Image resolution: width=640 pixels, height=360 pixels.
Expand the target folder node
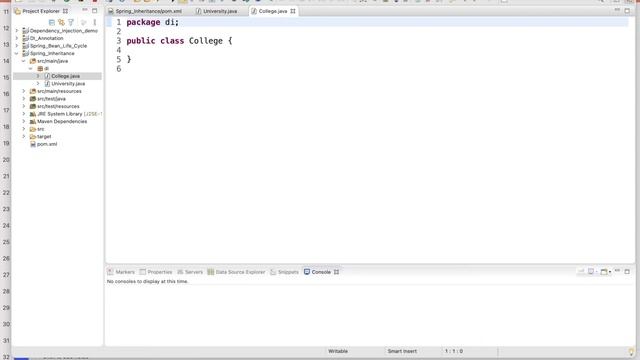click(24, 136)
